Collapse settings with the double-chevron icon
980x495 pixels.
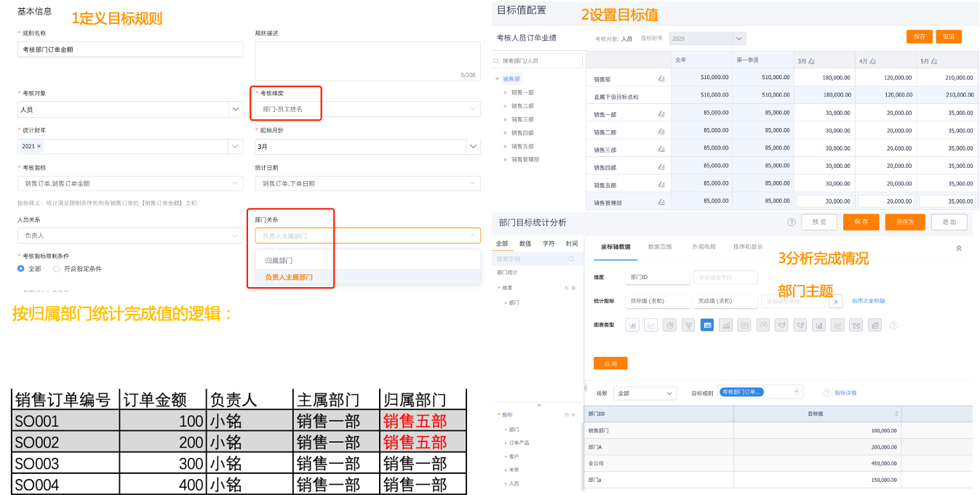(959, 248)
